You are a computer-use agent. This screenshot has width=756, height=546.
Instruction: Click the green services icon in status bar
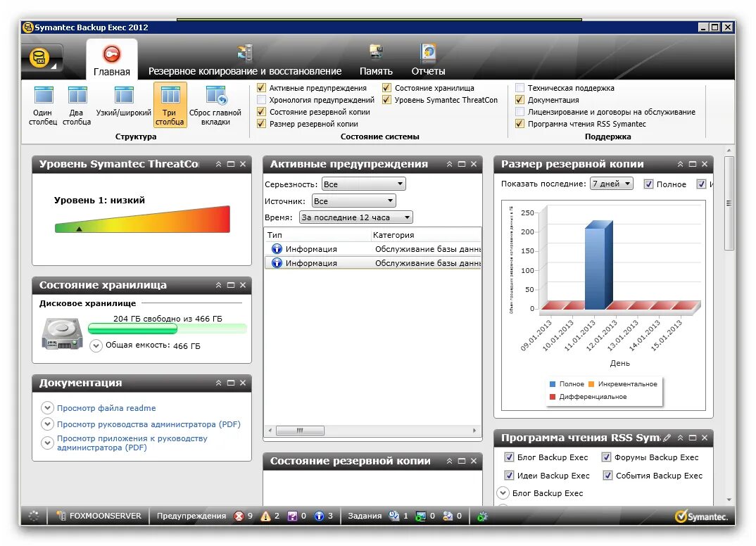pyautogui.click(x=482, y=516)
